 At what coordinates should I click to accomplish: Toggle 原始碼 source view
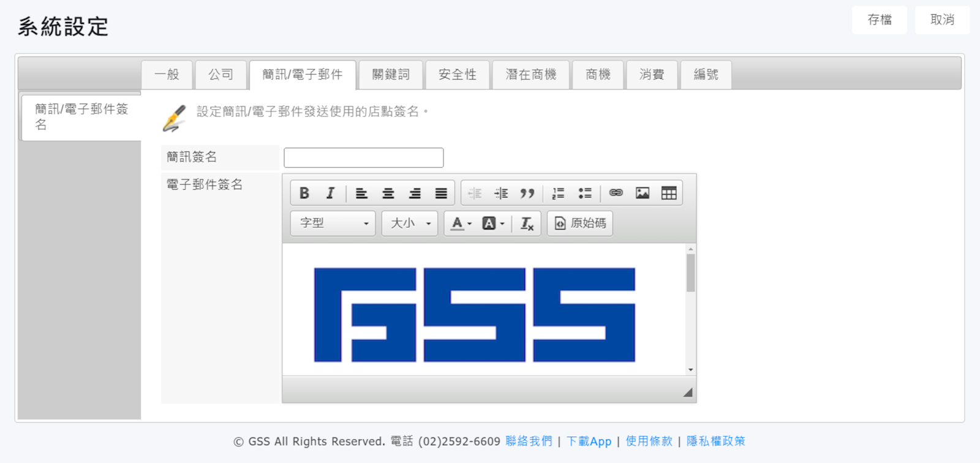[580, 224]
